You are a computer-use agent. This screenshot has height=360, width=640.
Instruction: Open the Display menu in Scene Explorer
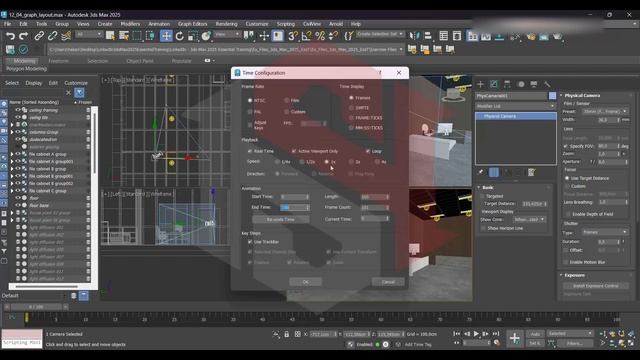[34, 83]
